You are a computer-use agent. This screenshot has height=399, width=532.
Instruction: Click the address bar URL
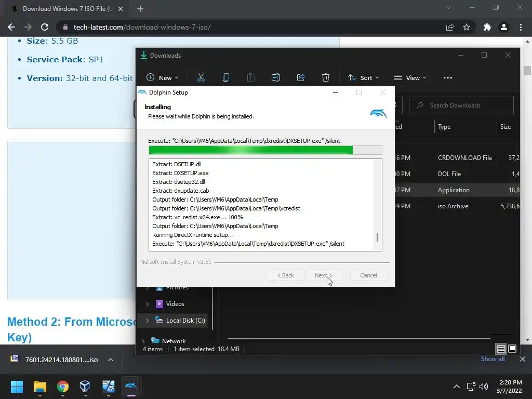pos(142,27)
